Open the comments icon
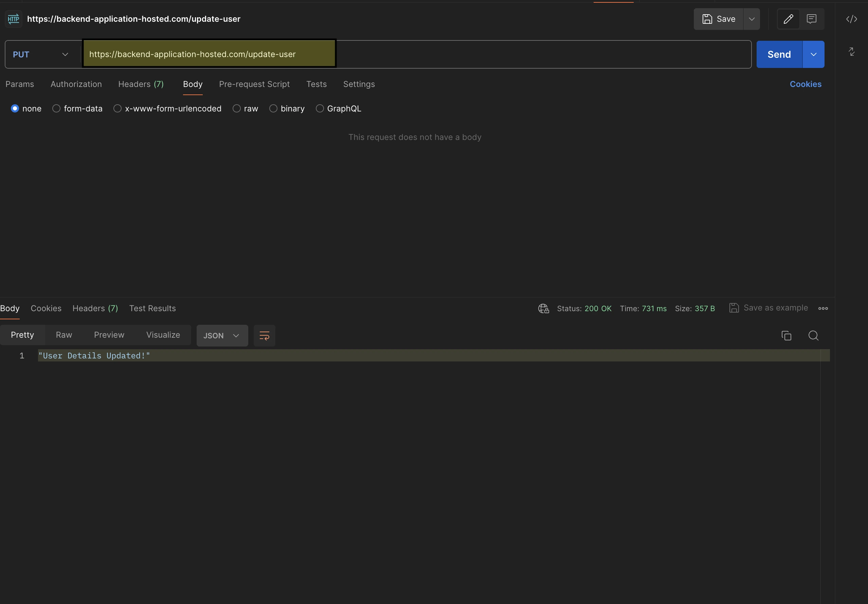Image resolution: width=868 pixels, height=604 pixels. click(812, 19)
